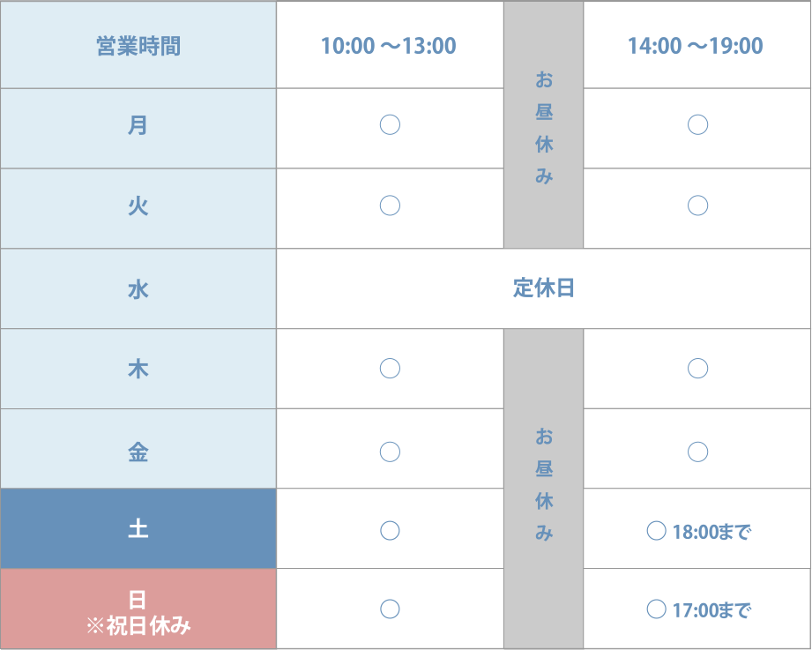Click the 営業時間 header cell
This screenshot has height=650, width=812.
coord(138,46)
